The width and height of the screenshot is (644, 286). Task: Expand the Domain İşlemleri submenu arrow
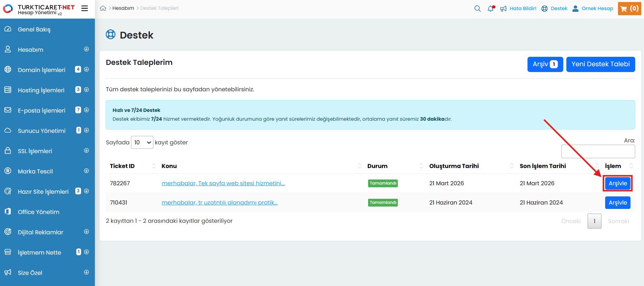tap(86, 69)
